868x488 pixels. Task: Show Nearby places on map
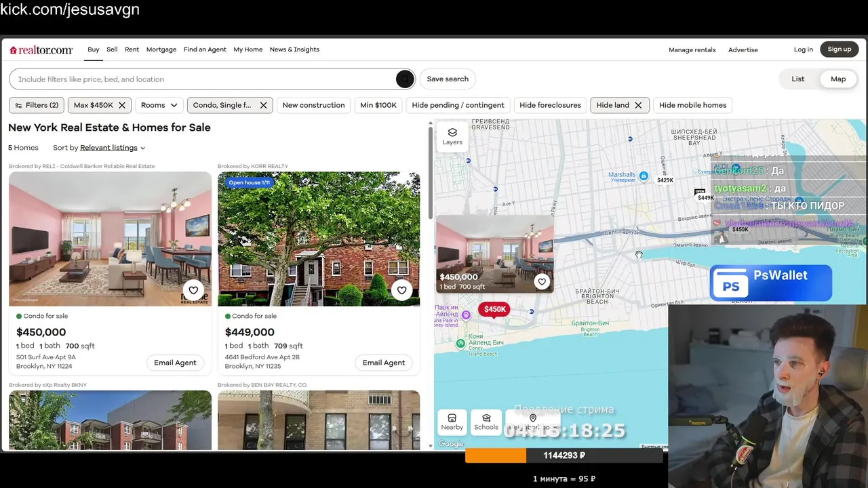452,422
